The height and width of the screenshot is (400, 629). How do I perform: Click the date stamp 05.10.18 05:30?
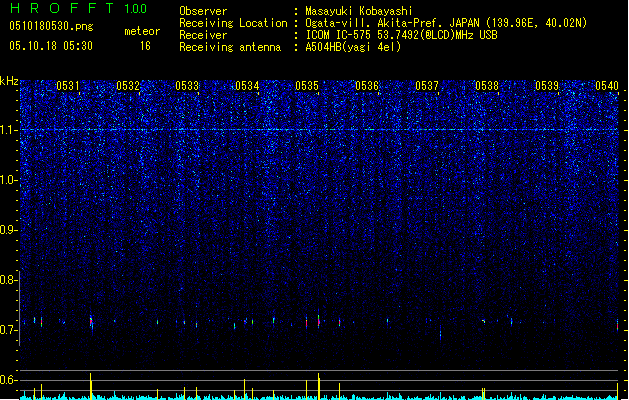[51, 46]
